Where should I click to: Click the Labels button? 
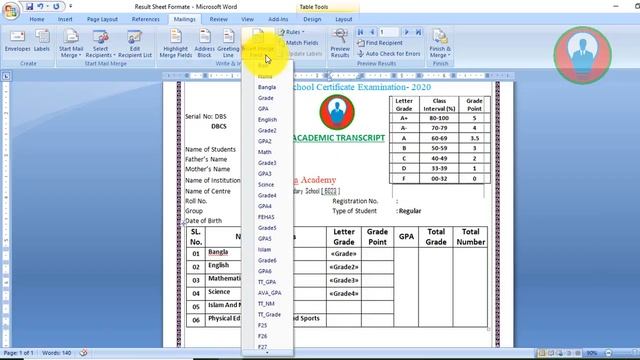[42, 41]
